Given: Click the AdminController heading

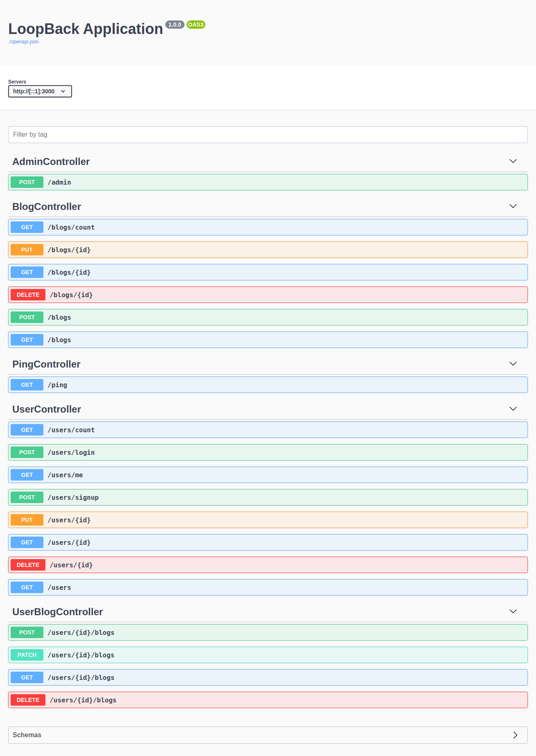Looking at the screenshot, I should tap(51, 162).
